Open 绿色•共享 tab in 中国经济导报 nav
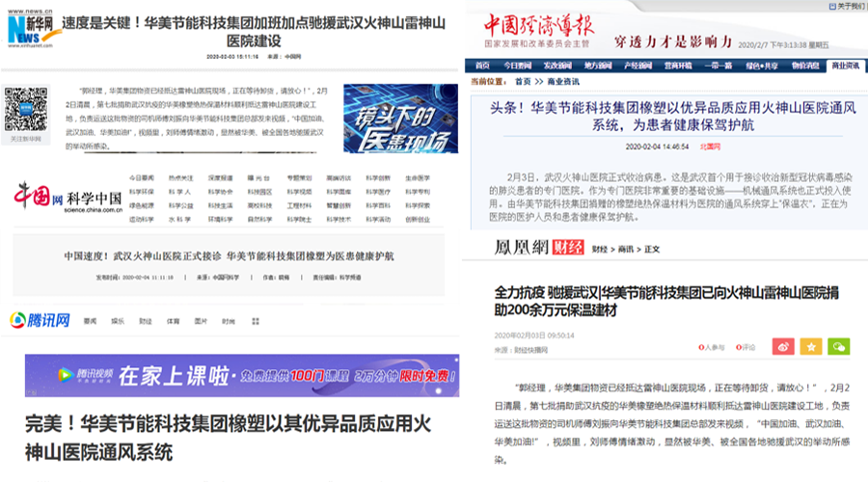The height and width of the screenshot is (482, 868). click(762, 66)
